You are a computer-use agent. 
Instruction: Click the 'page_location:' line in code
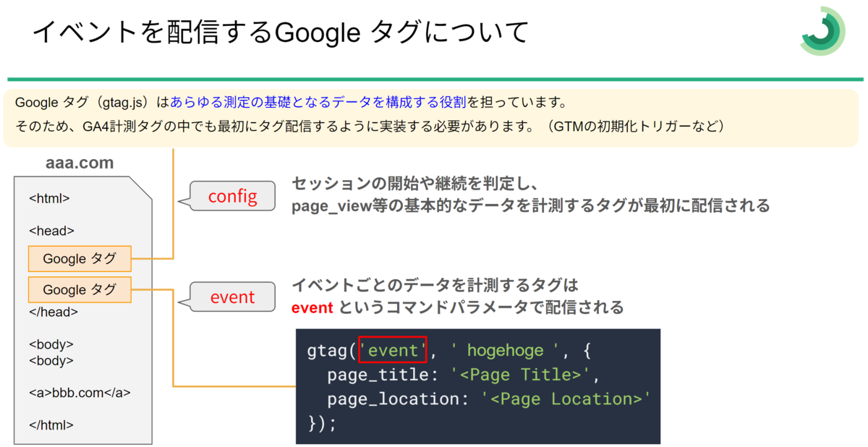coord(488,399)
